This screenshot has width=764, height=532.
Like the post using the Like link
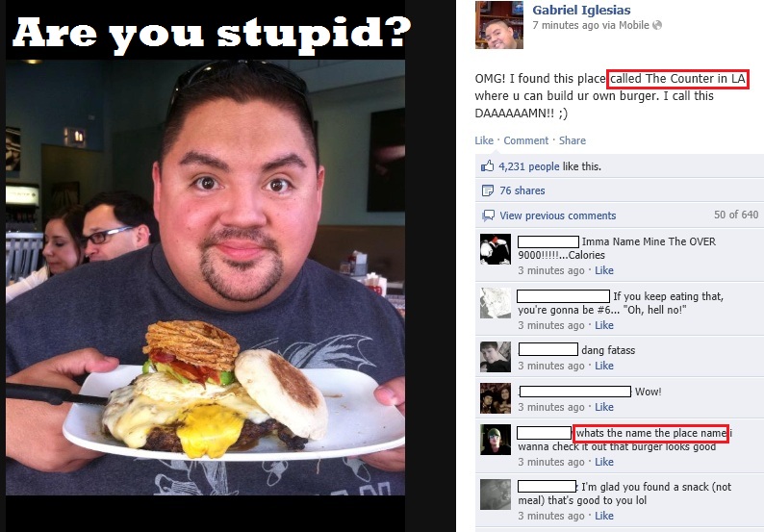(484, 140)
